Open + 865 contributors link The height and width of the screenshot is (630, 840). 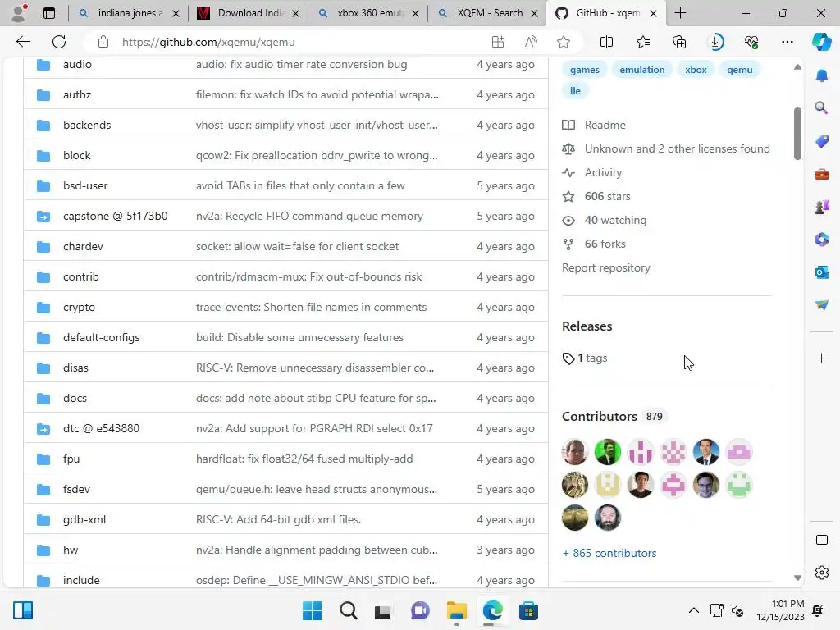point(609,553)
